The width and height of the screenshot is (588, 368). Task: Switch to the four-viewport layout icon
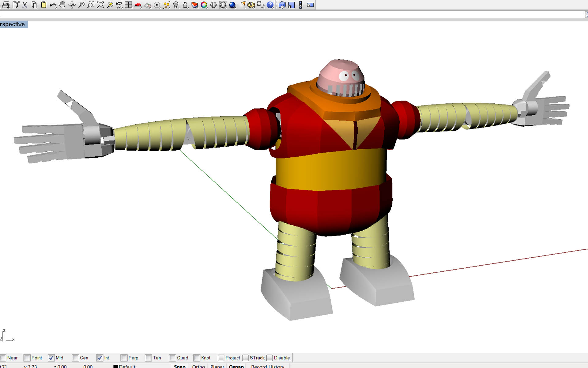[128, 5]
